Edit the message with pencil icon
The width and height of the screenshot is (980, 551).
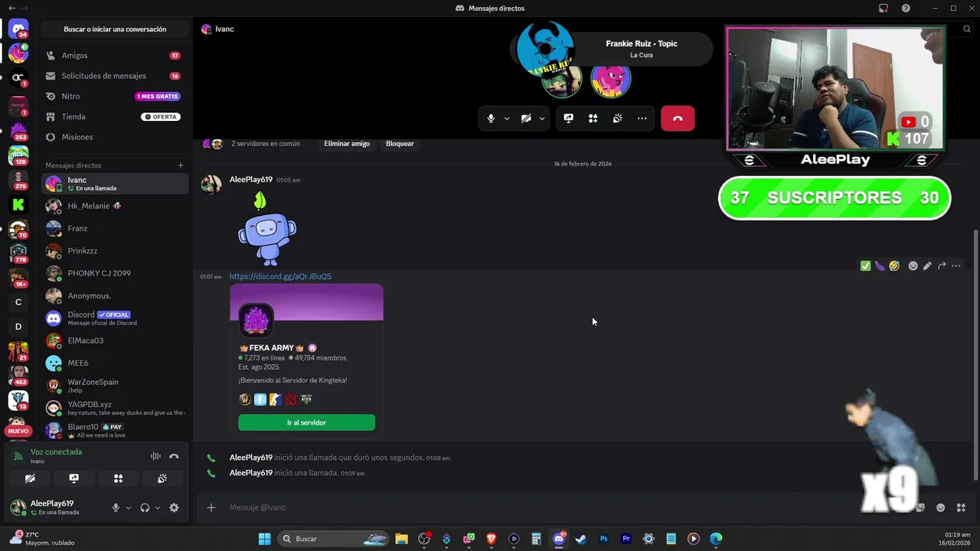pyautogui.click(x=927, y=266)
